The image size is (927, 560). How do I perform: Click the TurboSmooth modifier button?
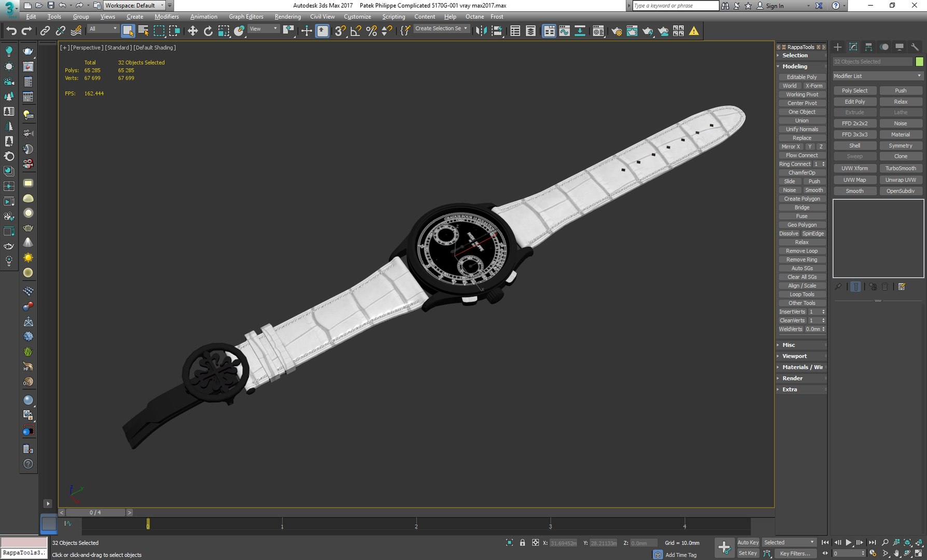[901, 169]
